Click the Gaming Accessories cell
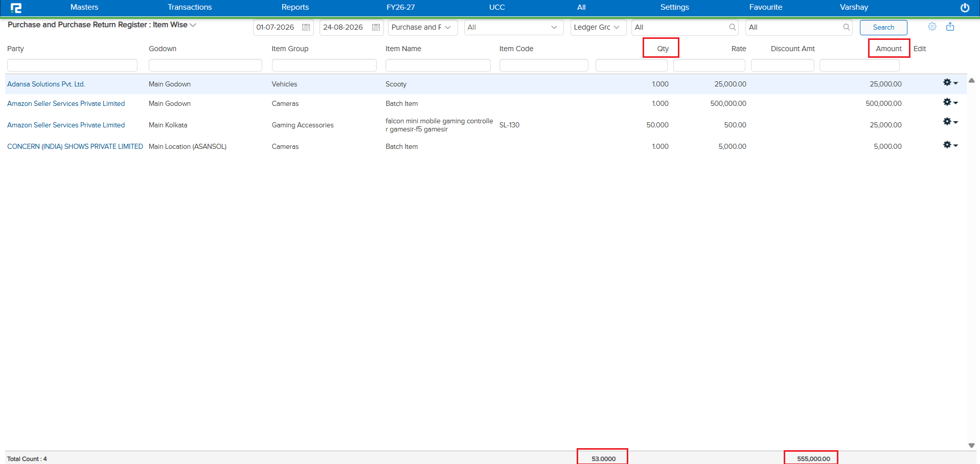The width and height of the screenshot is (980, 464). pos(303,125)
